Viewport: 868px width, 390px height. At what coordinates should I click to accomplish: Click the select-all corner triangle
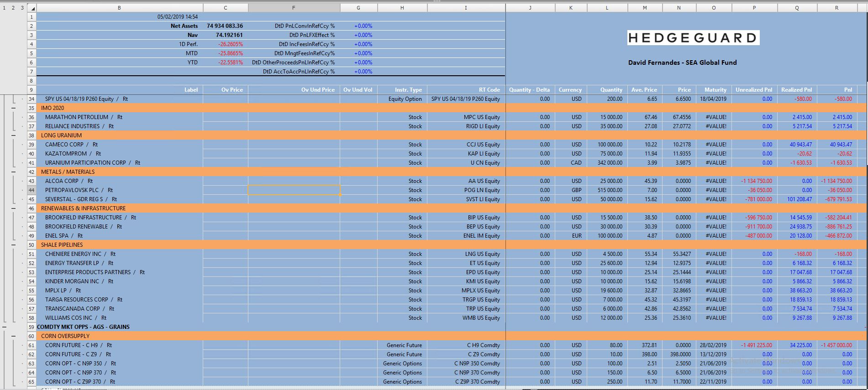tap(32, 8)
